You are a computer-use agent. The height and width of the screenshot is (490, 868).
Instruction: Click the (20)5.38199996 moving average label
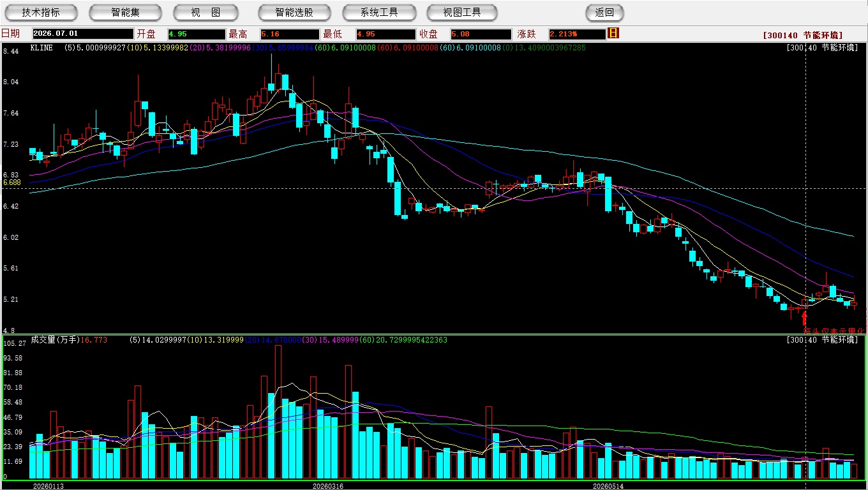[220, 48]
